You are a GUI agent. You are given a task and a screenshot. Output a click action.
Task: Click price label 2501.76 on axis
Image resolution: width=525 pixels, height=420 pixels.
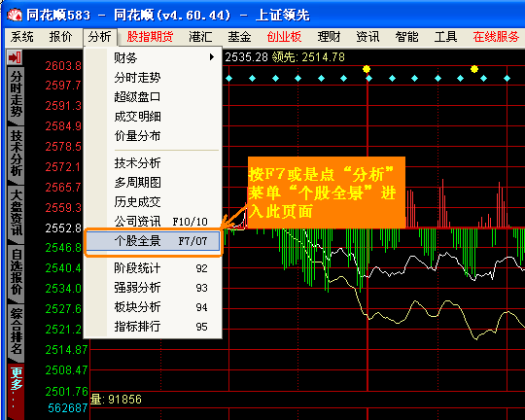pos(66,391)
